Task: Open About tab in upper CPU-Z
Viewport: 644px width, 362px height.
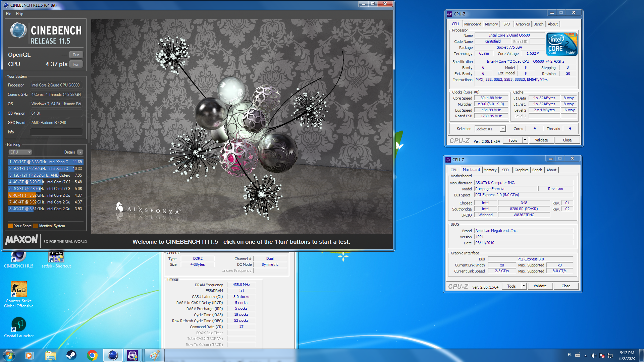Action: tap(553, 24)
